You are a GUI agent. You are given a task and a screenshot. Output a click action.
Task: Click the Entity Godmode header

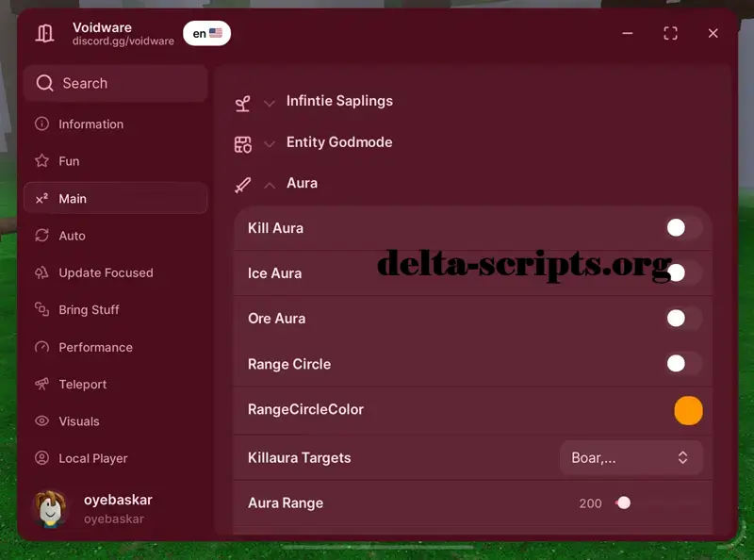point(339,142)
